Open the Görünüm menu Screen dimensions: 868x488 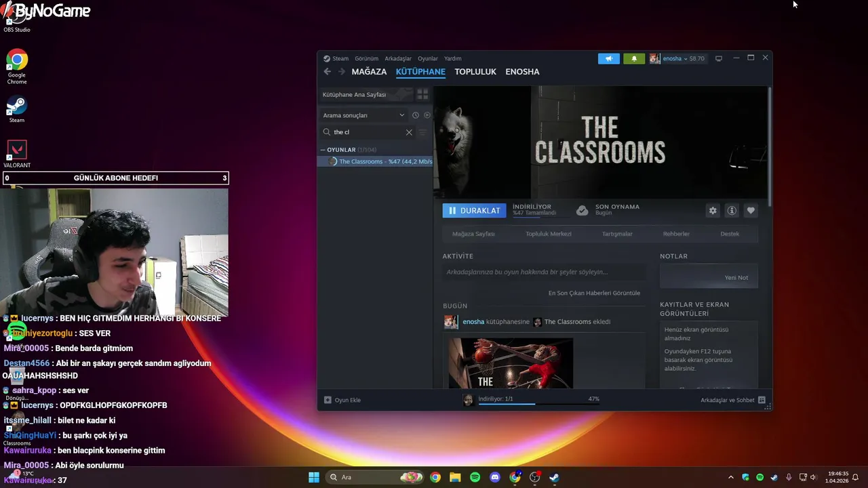[x=366, y=58]
